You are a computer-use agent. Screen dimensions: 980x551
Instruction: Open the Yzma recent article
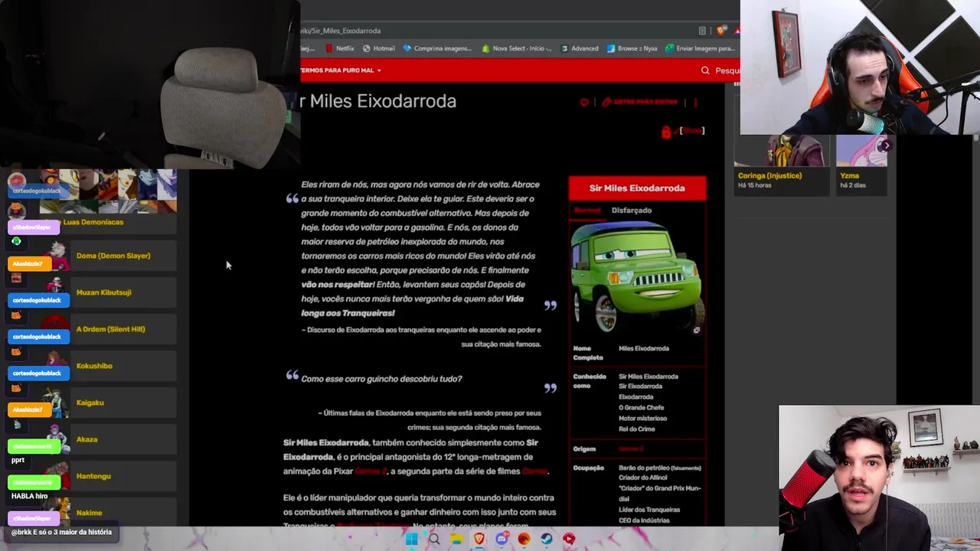click(x=849, y=176)
